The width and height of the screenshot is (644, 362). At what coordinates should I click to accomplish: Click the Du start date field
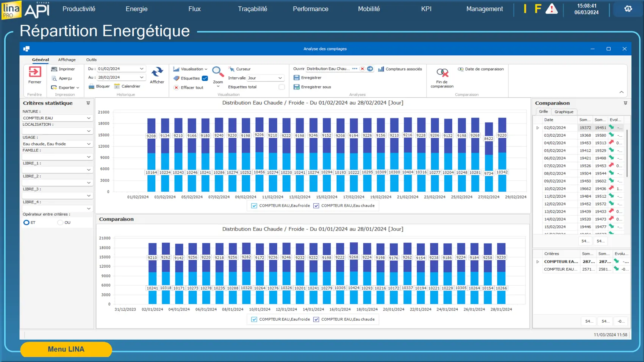point(117,69)
